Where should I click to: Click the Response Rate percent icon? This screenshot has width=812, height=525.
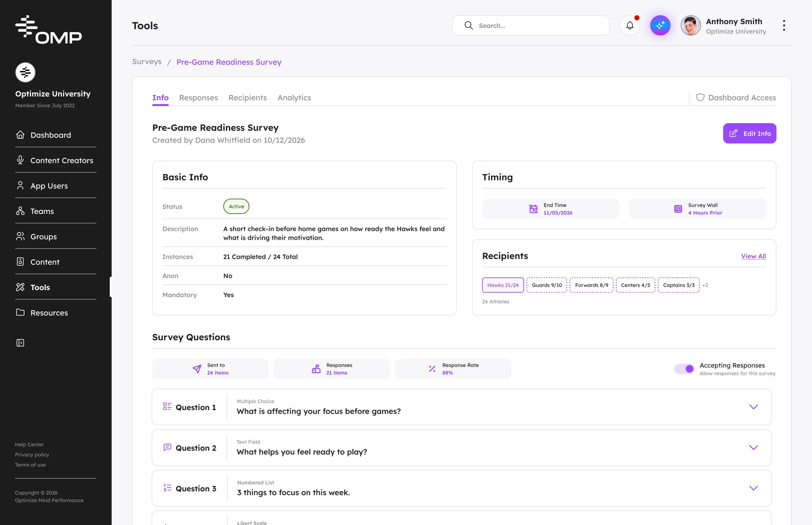(432, 369)
